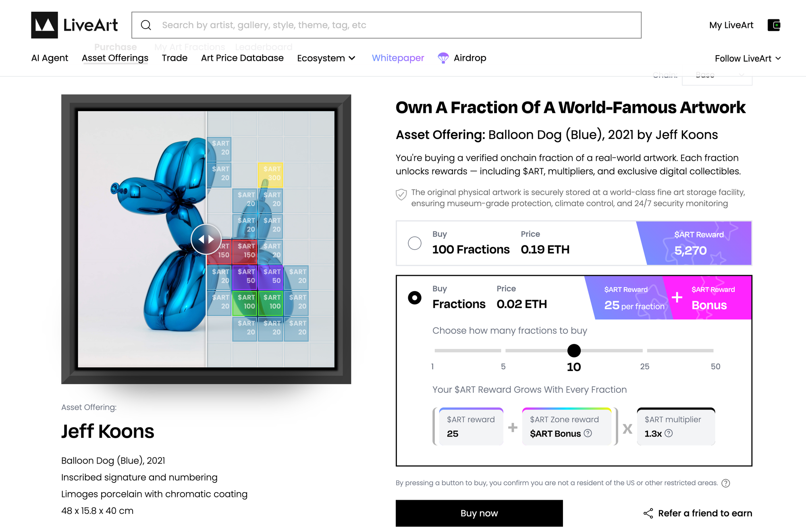
Task: Expand the Follow LiveArt dropdown
Action: coord(748,58)
